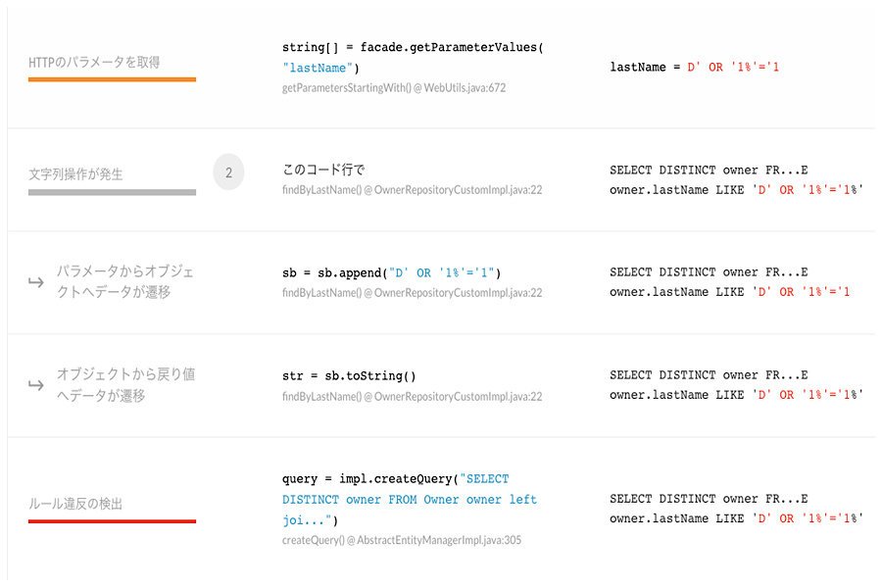Click the impl.createQuery code snippet
The height and width of the screenshot is (588, 882).
pyautogui.click(x=410, y=500)
